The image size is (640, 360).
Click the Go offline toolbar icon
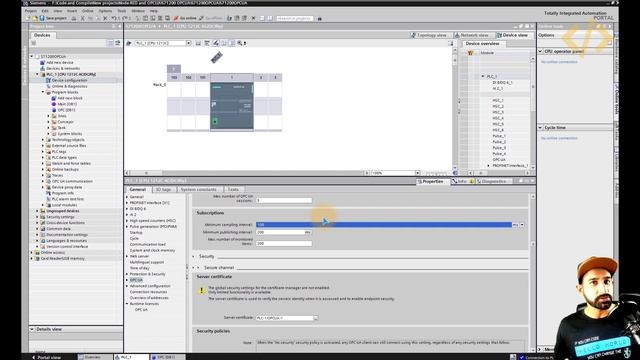coord(202,18)
